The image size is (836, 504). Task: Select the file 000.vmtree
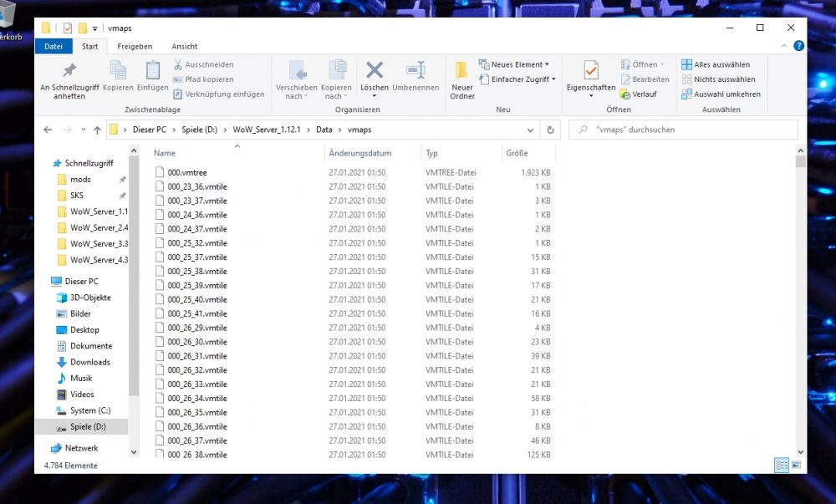tap(187, 173)
